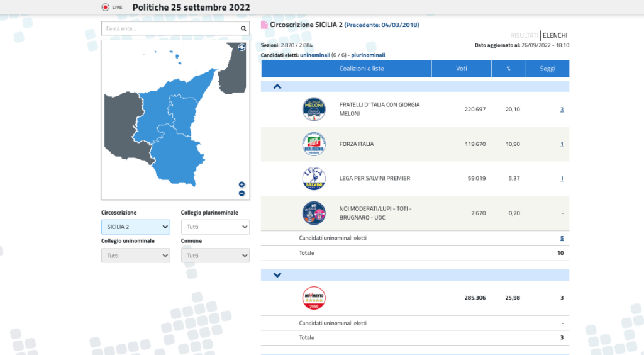Open Collegio uninominale dropdown
The width and height of the screenshot is (644, 355).
tap(136, 256)
